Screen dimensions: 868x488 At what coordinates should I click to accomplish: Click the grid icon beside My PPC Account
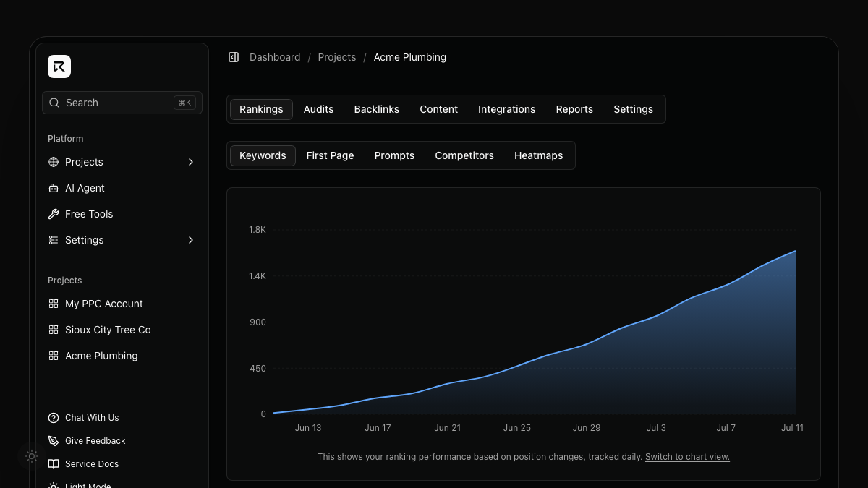[54, 304]
